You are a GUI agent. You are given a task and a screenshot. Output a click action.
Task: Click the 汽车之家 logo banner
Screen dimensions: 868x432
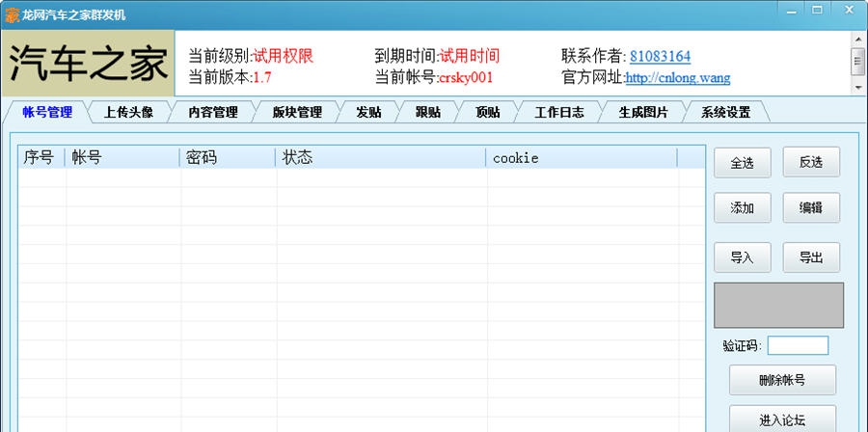click(89, 63)
